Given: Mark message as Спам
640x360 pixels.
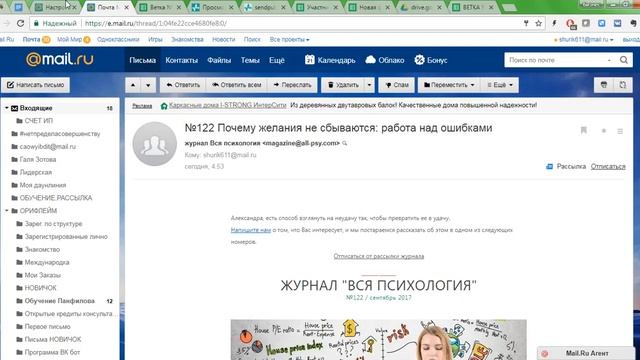Looking at the screenshot, I should point(397,85).
